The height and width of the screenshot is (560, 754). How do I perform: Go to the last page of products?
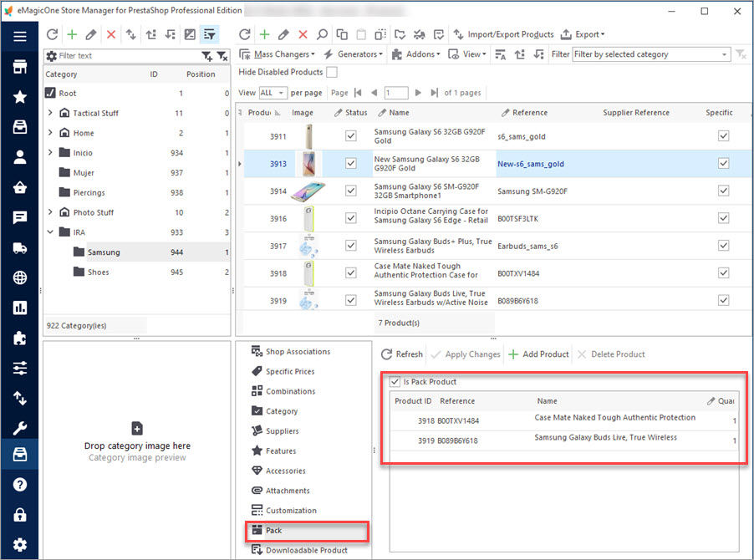(x=434, y=92)
